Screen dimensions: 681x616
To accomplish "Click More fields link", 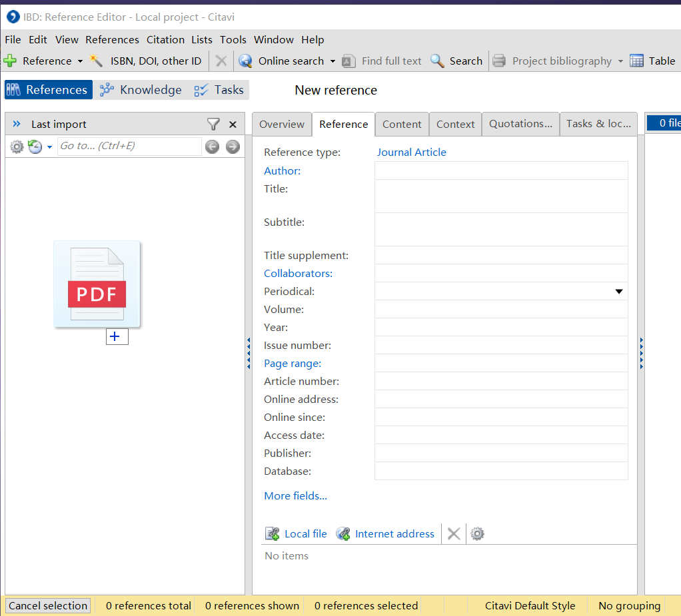I will [x=295, y=495].
